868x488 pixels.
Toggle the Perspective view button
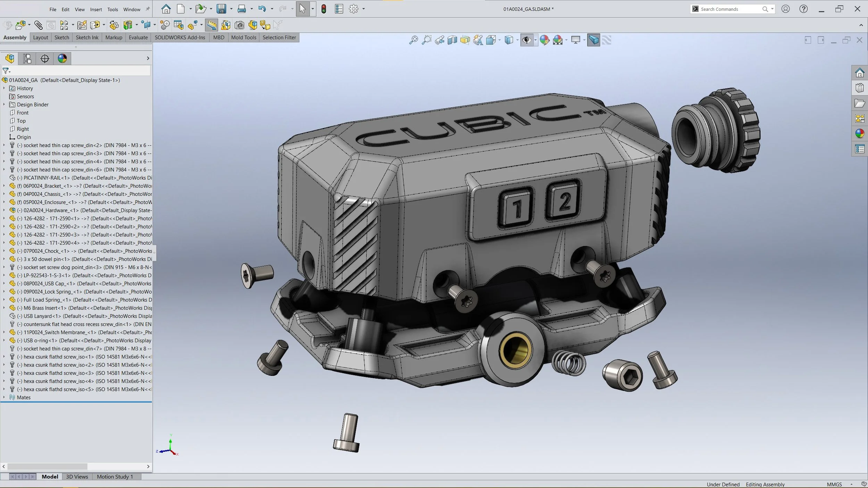pos(593,40)
